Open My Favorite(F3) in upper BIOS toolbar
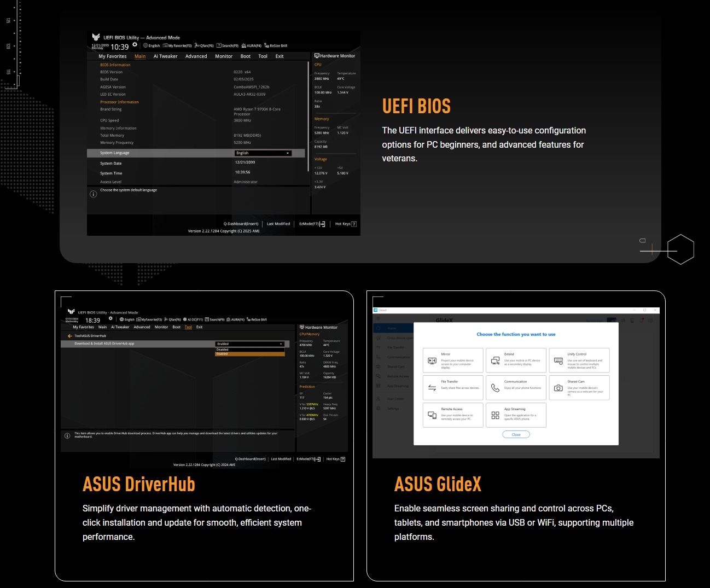 pos(177,46)
